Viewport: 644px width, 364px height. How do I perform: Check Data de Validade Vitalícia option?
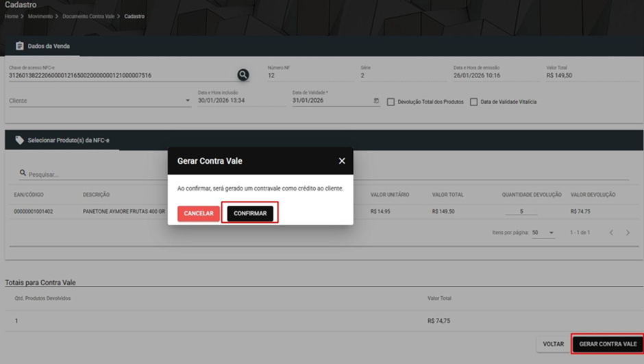pos(473,102)
